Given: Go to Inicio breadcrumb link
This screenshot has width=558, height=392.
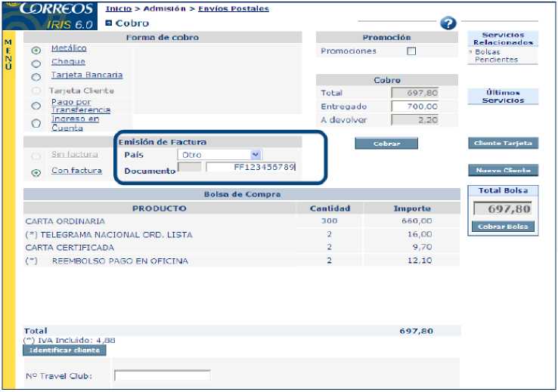Looking at the screenshot, I should coord(118,9).
